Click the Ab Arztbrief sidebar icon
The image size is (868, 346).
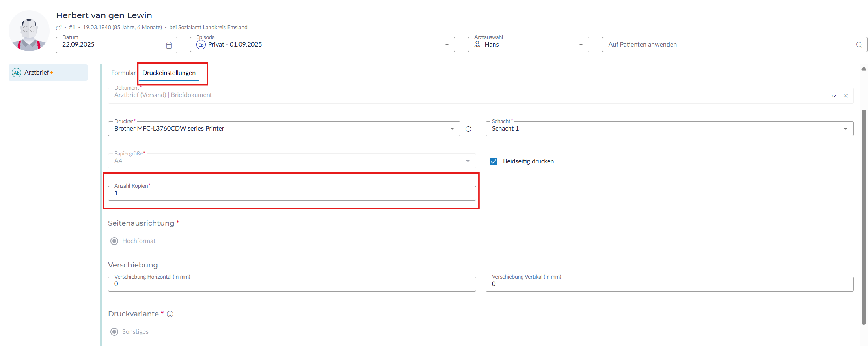pyautogui.click(x=17, y=73)
